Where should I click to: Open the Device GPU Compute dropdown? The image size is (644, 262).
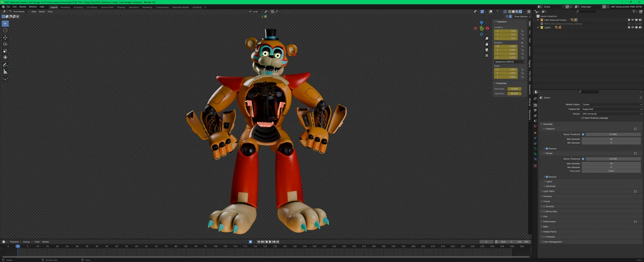point(611,114)
